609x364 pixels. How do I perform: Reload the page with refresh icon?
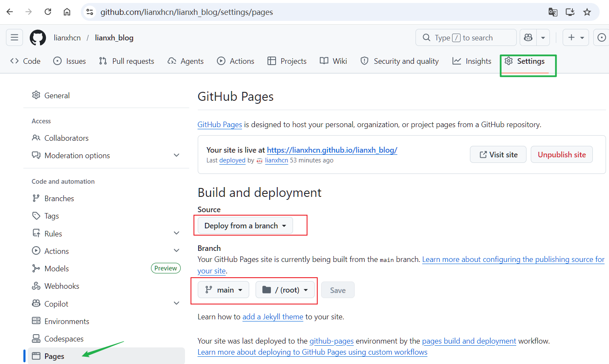48,12
